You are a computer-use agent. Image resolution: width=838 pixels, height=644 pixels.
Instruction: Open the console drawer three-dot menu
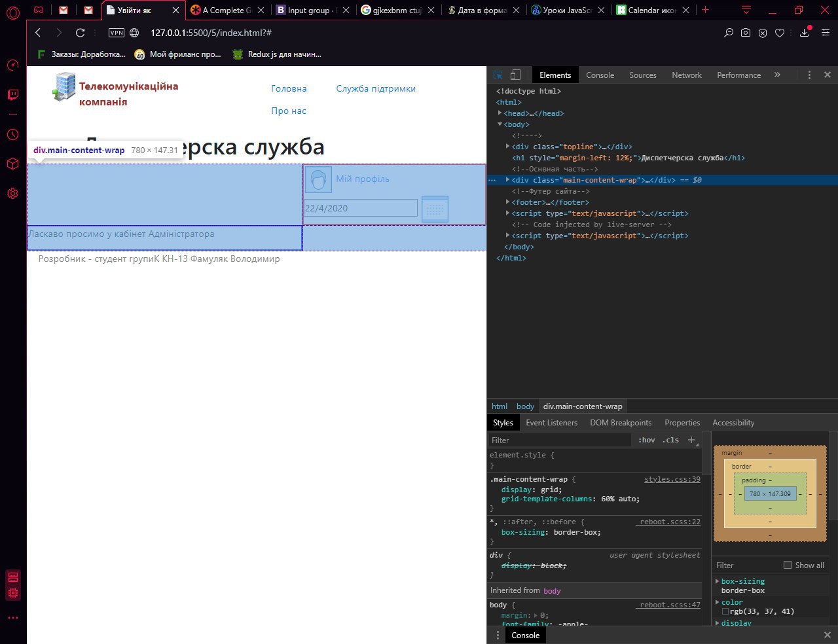[x=497, y=635]
